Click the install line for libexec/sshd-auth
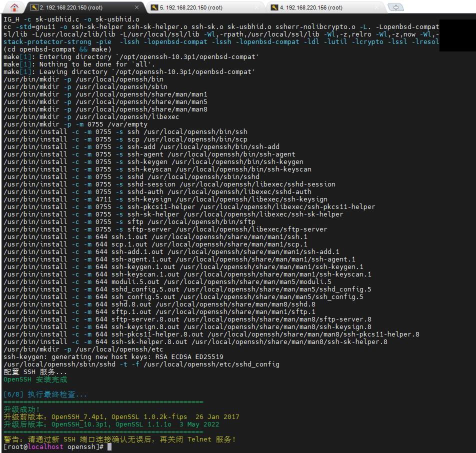Screen dimensions: 476x453 [x=157, y=192]
